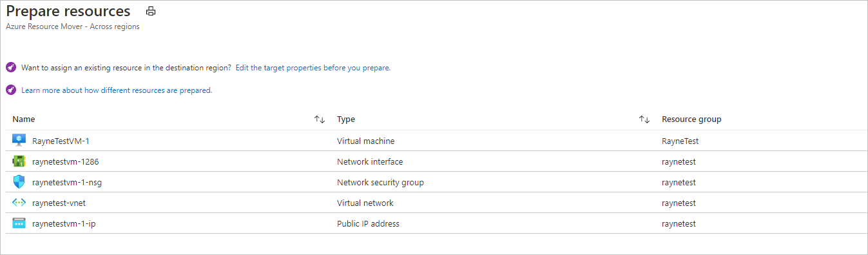This screenshot has height=255, width=868.
Task: Sort the table by the Name column arrows
Action: point(320,119)
